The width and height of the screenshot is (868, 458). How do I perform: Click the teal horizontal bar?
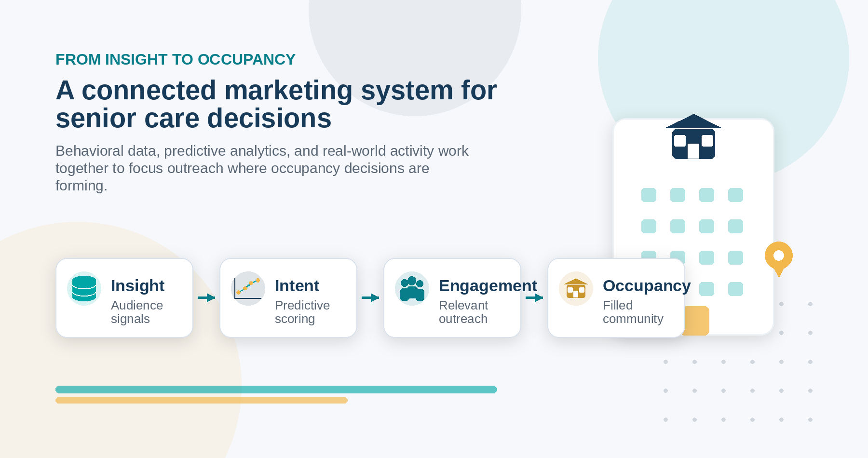pyautogui.click(x=276, y=390)
